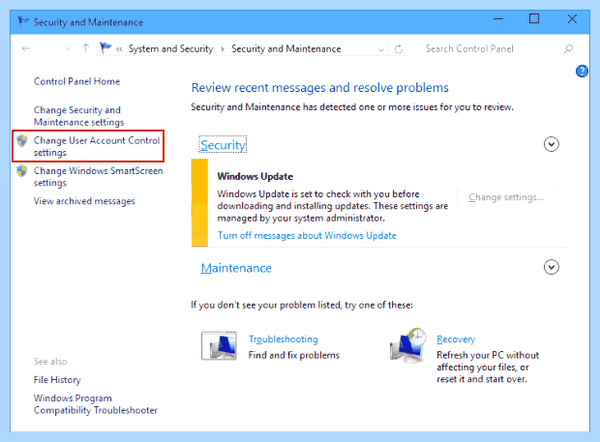Open the Recovery link
Viewport: 600px width, 442px height.
pyautogui.click(x=456, y=339)
